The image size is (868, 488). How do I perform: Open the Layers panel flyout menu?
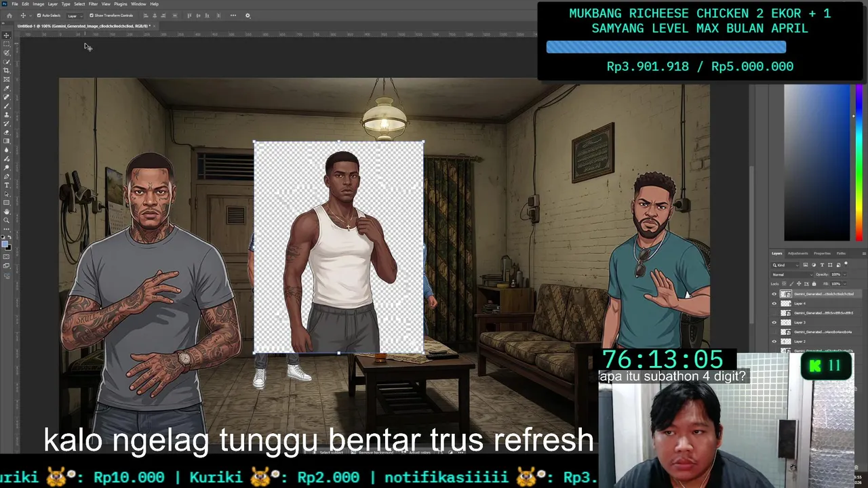(864, 253)
